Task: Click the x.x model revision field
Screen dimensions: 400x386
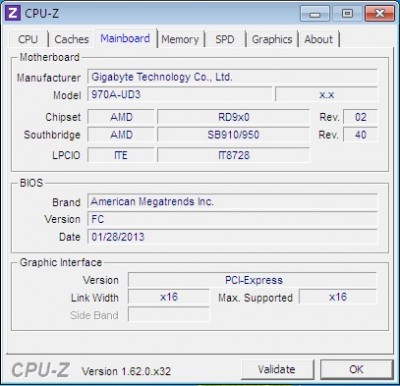Action: pos(326,94)
